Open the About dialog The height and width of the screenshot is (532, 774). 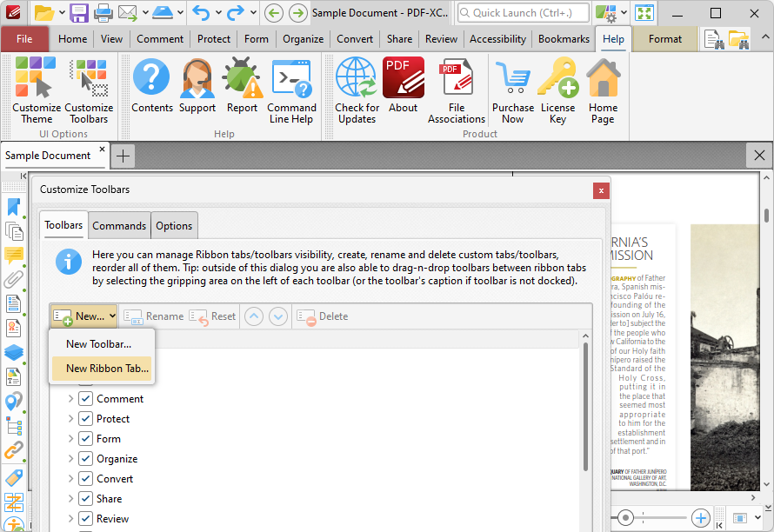[x=404, y=85]
